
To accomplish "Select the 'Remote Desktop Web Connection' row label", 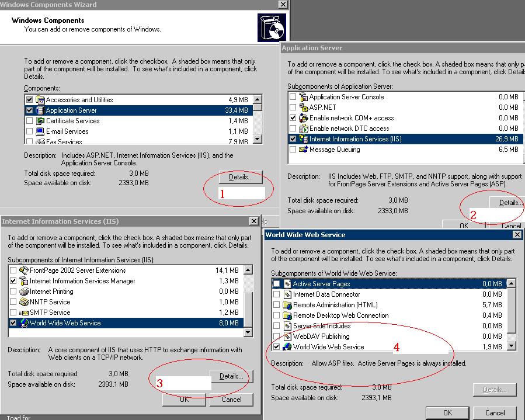I will coord(341,315).
